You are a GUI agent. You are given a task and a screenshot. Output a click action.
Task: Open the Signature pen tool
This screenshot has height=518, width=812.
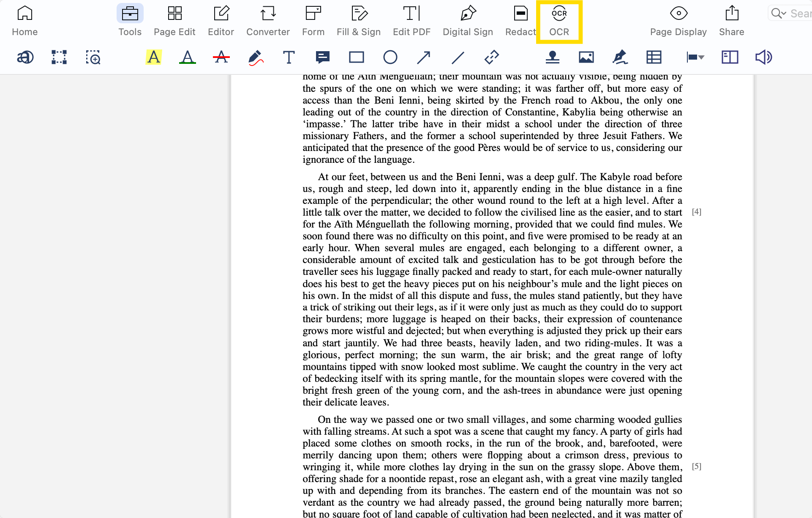point(620,57)
